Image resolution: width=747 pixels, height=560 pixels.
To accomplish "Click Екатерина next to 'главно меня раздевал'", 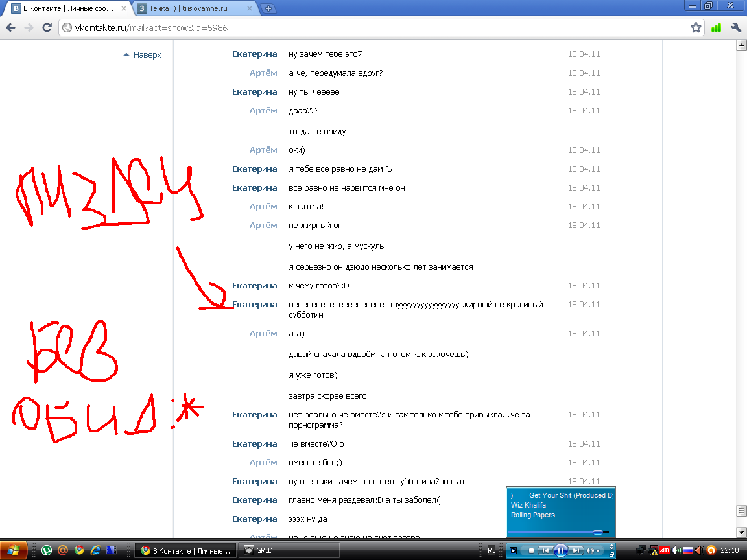I will [x=254, y=500].
